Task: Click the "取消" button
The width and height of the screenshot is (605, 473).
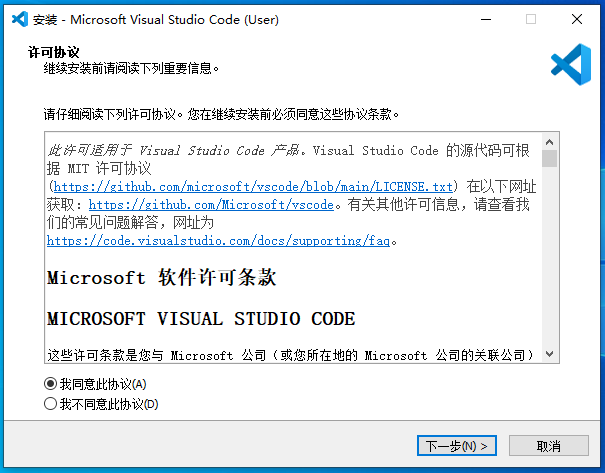Action: 549,446
